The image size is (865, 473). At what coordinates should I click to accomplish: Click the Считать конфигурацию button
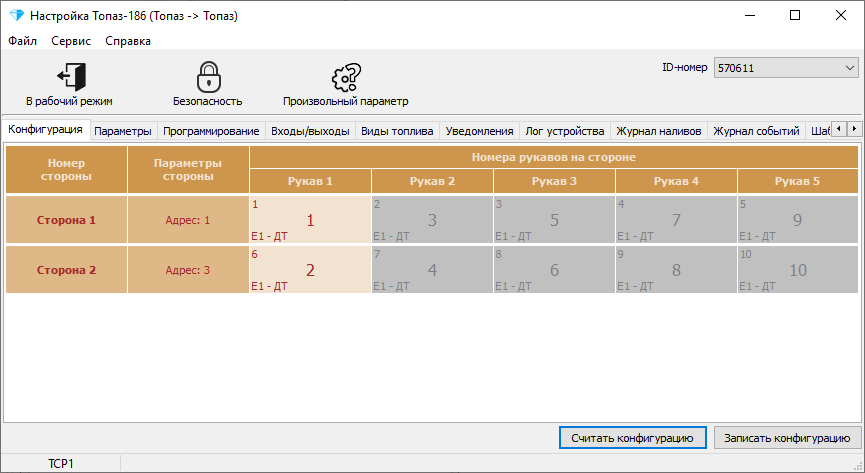(x=632, y=438)
